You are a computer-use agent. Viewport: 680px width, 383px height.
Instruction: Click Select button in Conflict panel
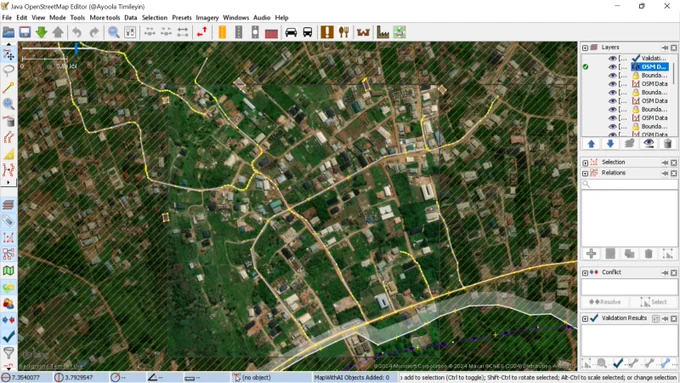[x=654, y=302]
